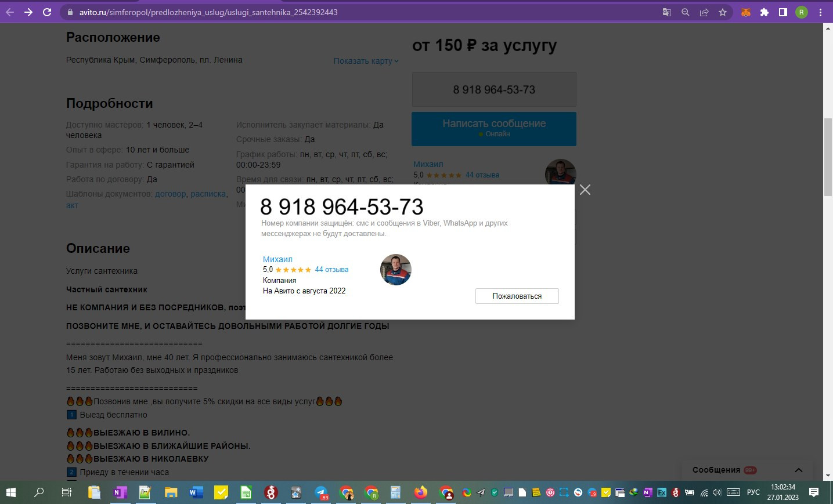This screenshot has height=504, width=833.
Task: Open Михаил's seller link in the sidebar
Action: click(428, 164)
